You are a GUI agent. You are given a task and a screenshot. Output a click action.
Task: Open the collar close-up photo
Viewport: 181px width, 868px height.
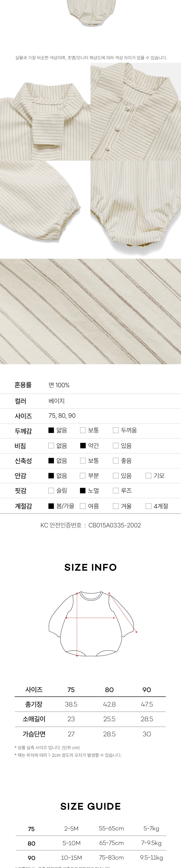[45, 112]
